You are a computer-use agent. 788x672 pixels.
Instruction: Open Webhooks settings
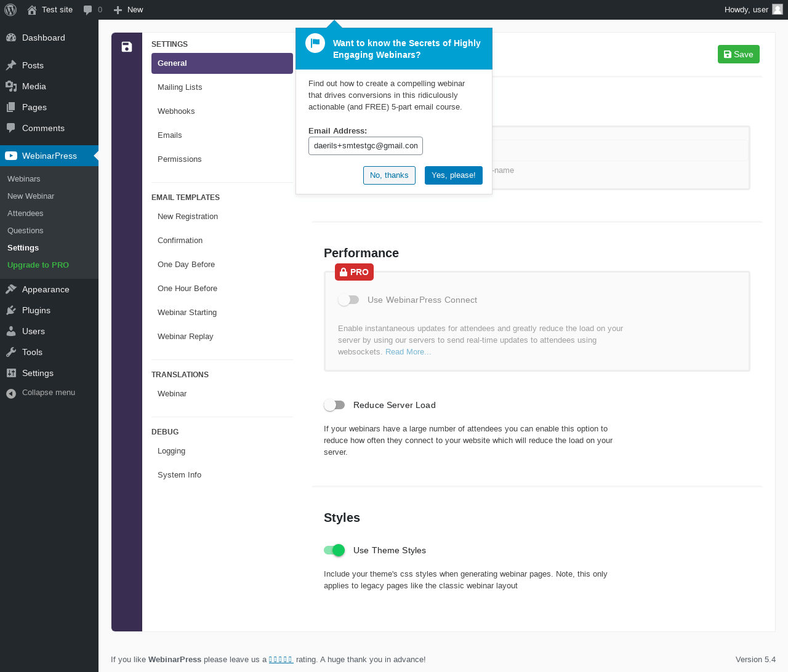pyautogui.click(x=222, y=111)
